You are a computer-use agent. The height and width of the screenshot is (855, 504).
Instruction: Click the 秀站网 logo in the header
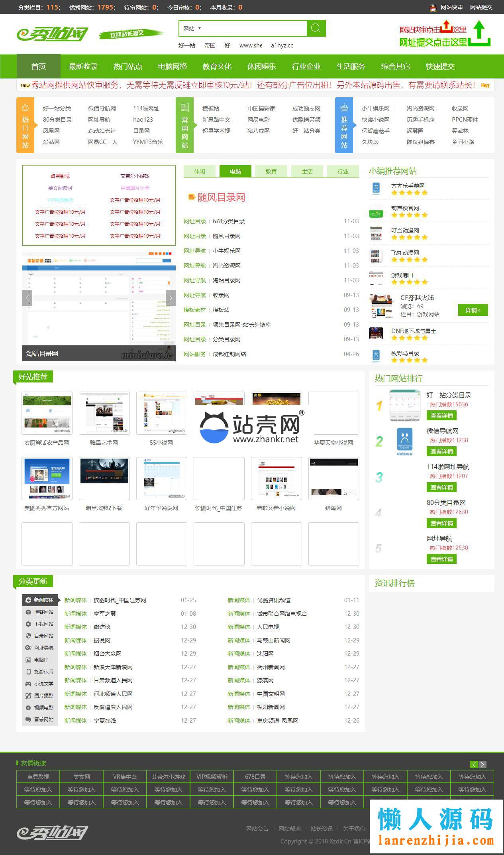click(x=52, y=34)
